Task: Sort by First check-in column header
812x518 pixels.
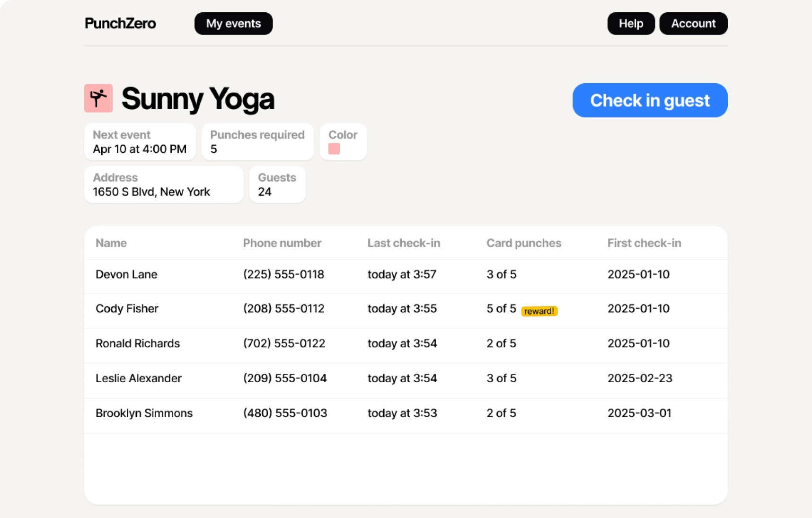Action: click(644, 243)
